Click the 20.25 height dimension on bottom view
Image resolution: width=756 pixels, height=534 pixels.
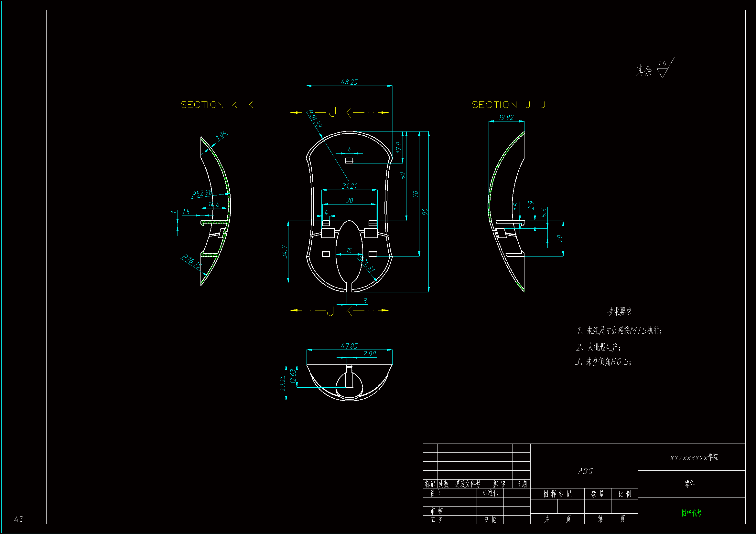pyautogui.click(x=282, y=383)
